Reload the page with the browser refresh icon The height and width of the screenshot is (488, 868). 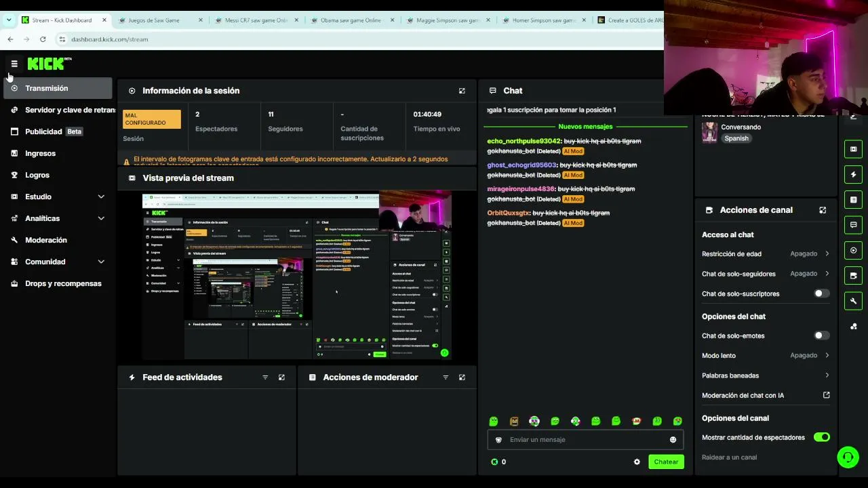tap(43, 39)
